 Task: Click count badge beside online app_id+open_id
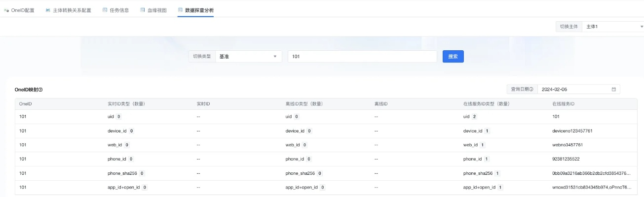tap(500, 187)
